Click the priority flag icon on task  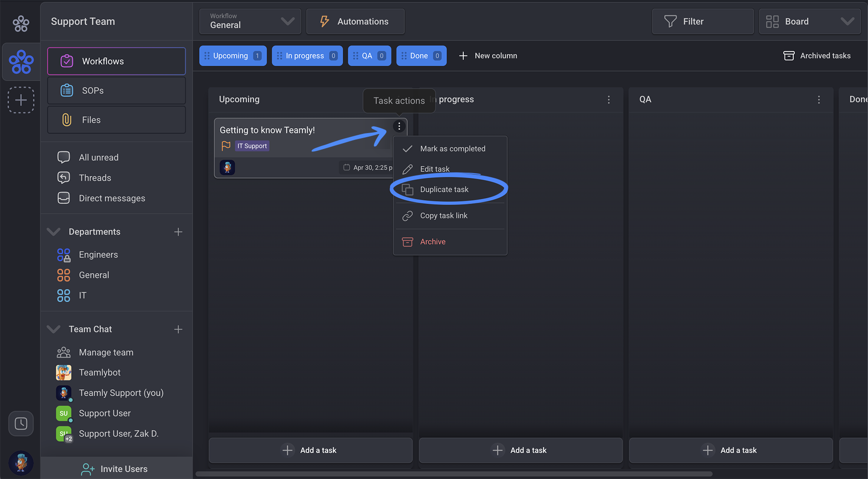point(226,146)
